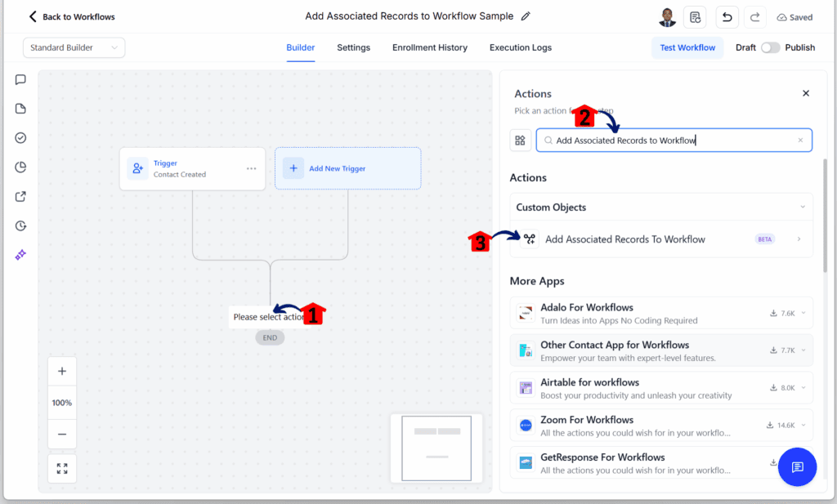Open the Standard Builder dropdown

point(74,47)
